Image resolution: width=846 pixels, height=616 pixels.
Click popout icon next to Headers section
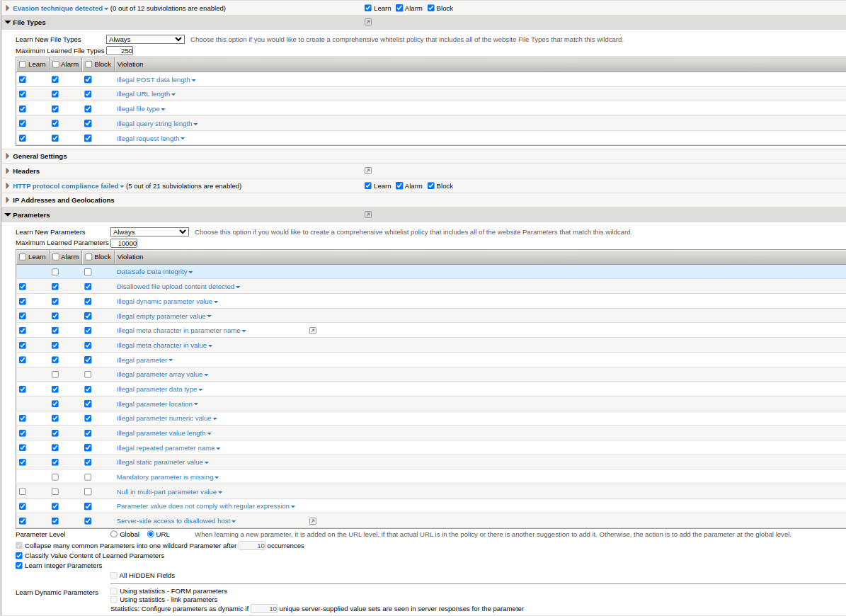coord(368,171)
